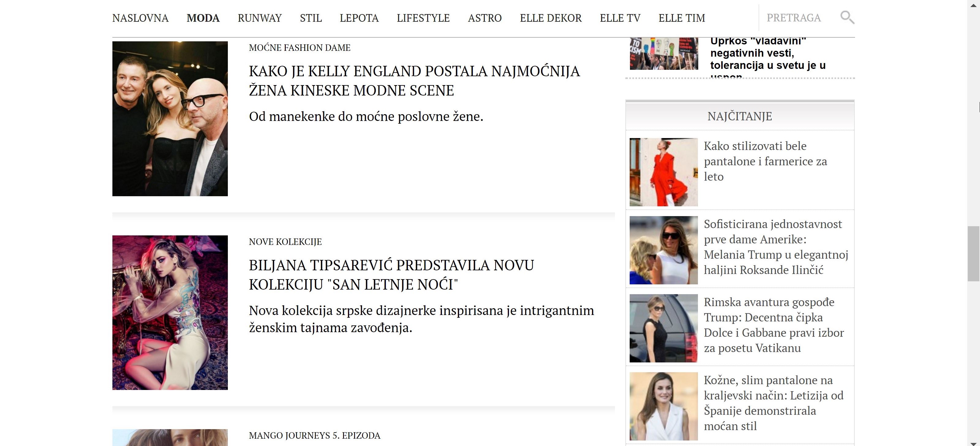Open the Biljana Tipsarević collection headline

pos(391,275)
